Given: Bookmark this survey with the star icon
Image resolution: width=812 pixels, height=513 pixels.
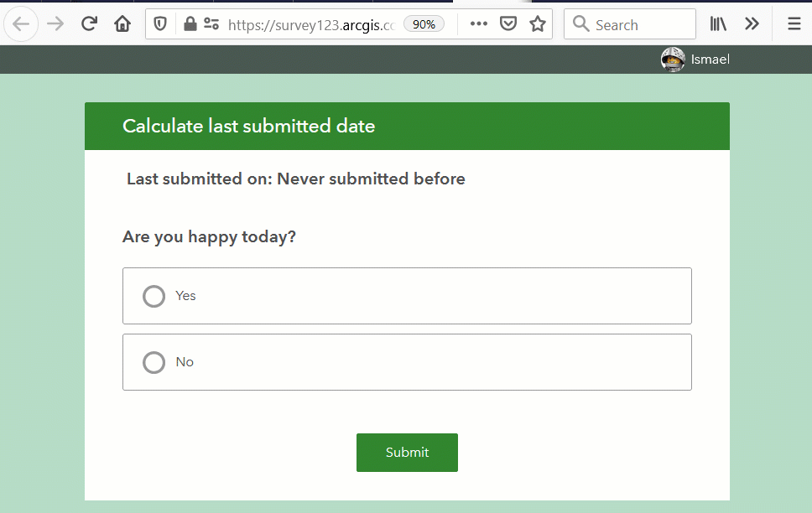Looking at the screenshot, I should 537,23.
